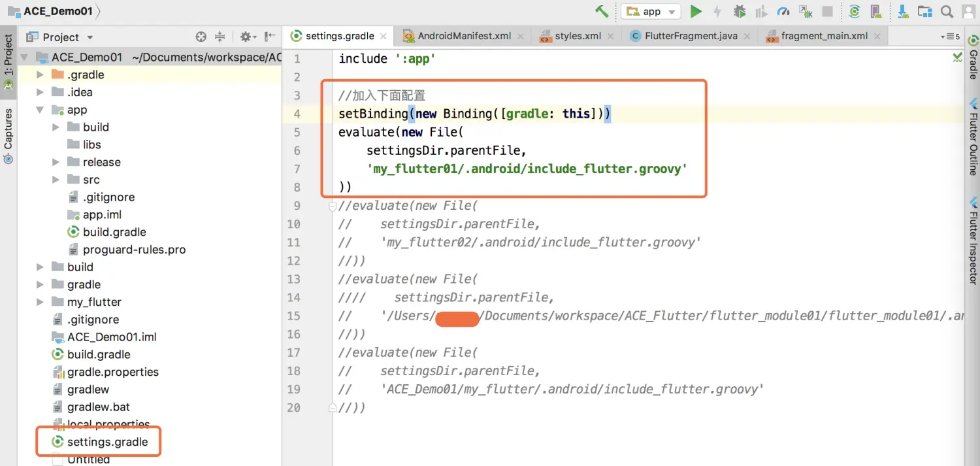Open Project Structure folder icon
Image resolution: width=980 pixels, height=466 pixels.
coord(924,11)
